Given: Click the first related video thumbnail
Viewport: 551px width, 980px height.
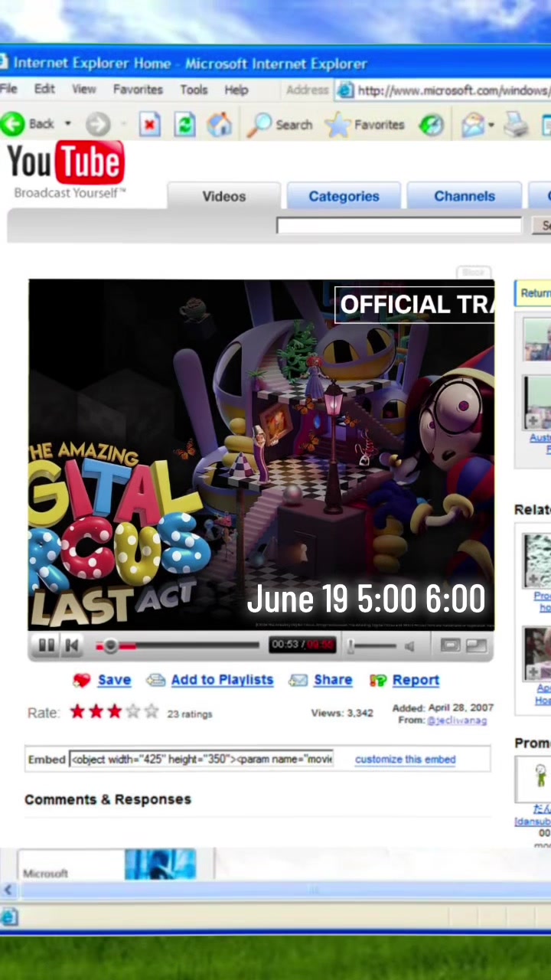Looking at the screenshot, I should tap(537, 560).
